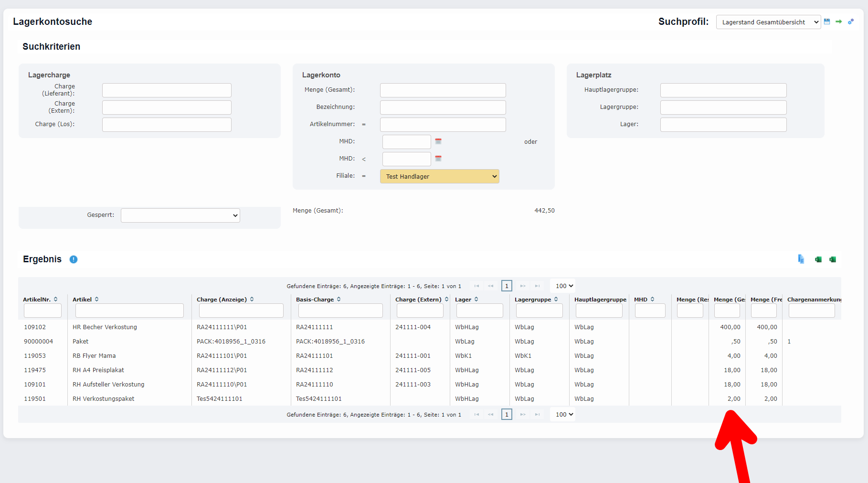Click the blue document copy icon

click(x=801, y=259)
